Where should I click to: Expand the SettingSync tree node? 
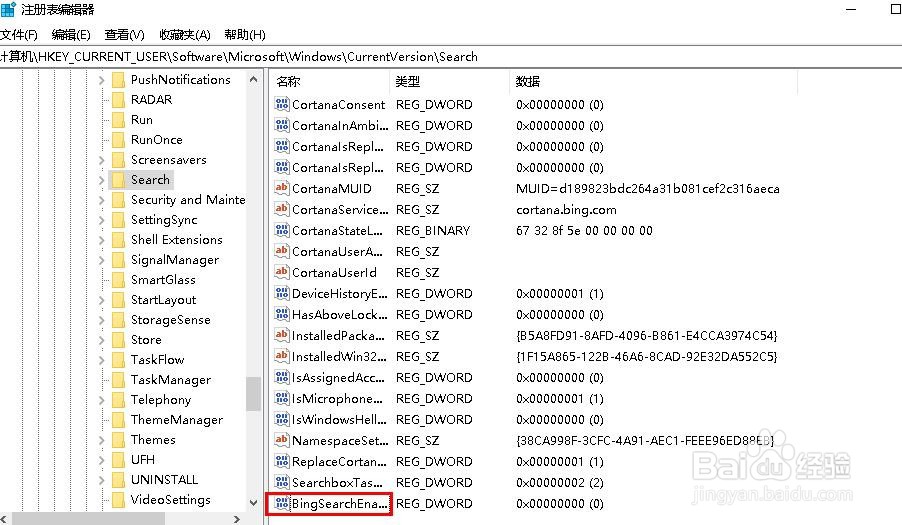coord(101,220)
